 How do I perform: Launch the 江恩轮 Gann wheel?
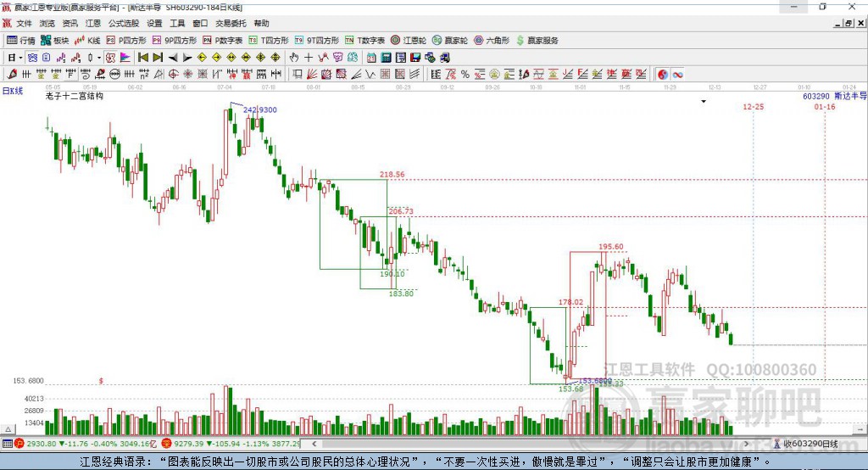(x=409, y=41)
